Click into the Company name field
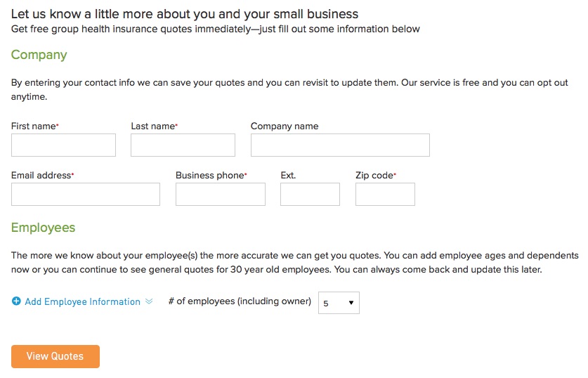This screenshot has width=588, height=378. (x=340, y=145)
